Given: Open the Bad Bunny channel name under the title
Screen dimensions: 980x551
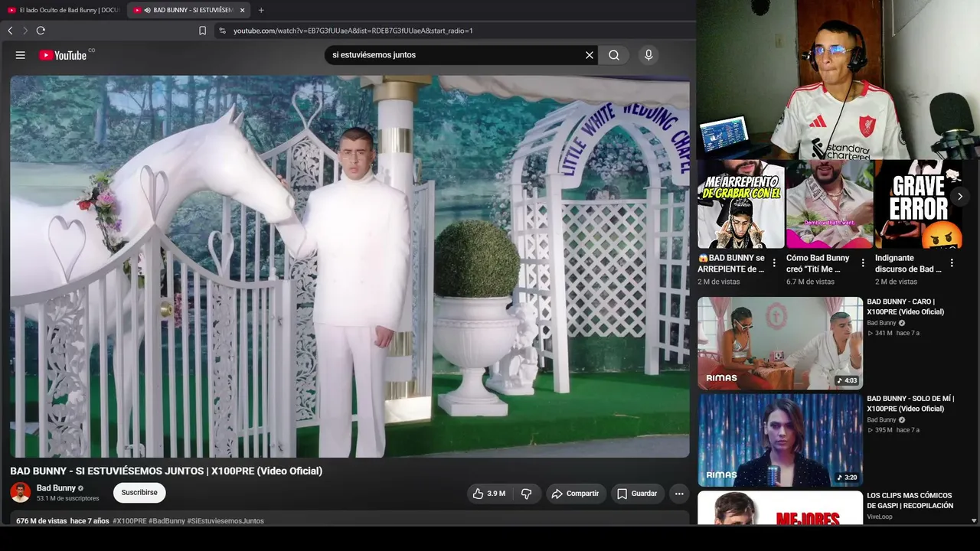Looking at the screenshot, I should point(56,488).
